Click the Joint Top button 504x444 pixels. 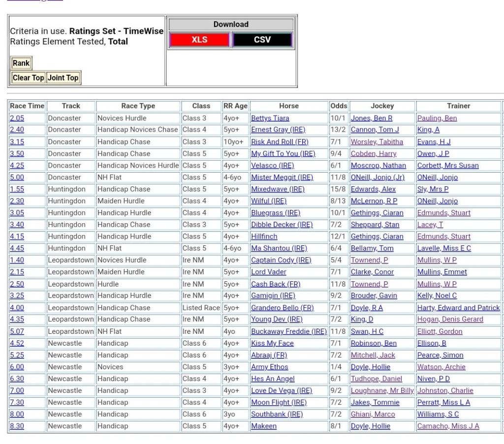click(x=63, y=78)
